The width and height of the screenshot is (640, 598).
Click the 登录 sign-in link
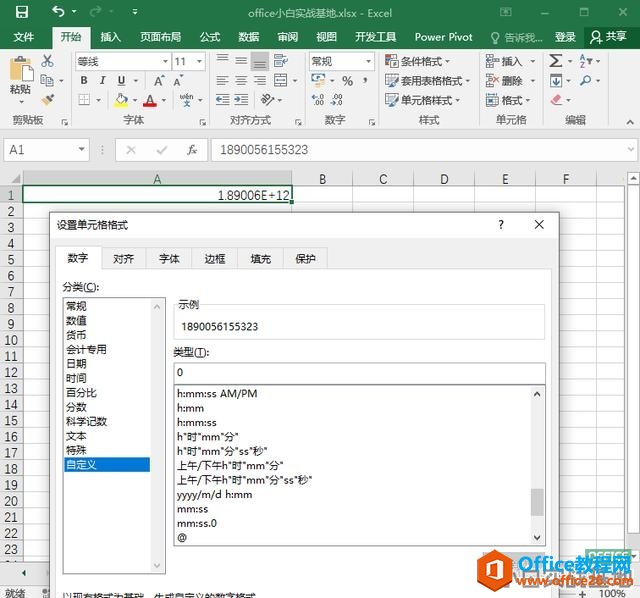click(565, 37)
